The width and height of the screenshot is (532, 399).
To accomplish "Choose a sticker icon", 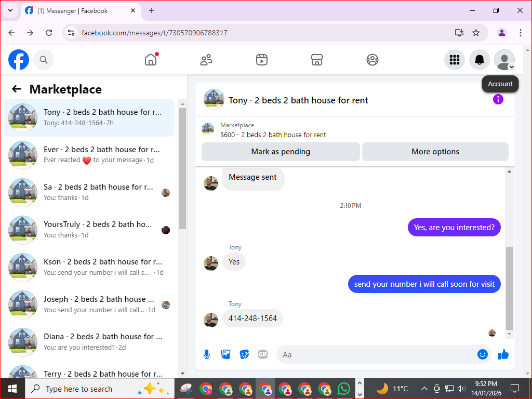I will (x=244, y=354).
